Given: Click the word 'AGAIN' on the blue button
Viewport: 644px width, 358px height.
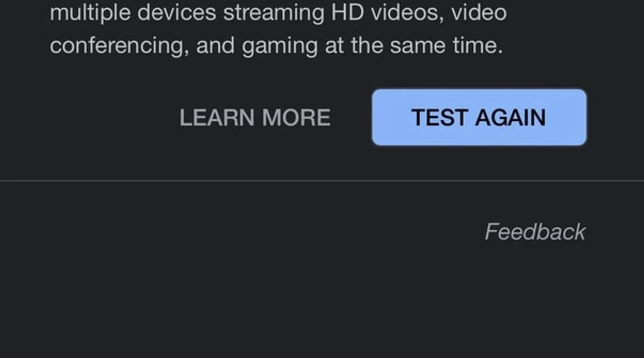Looking at the screenshot, I should 510,117.
